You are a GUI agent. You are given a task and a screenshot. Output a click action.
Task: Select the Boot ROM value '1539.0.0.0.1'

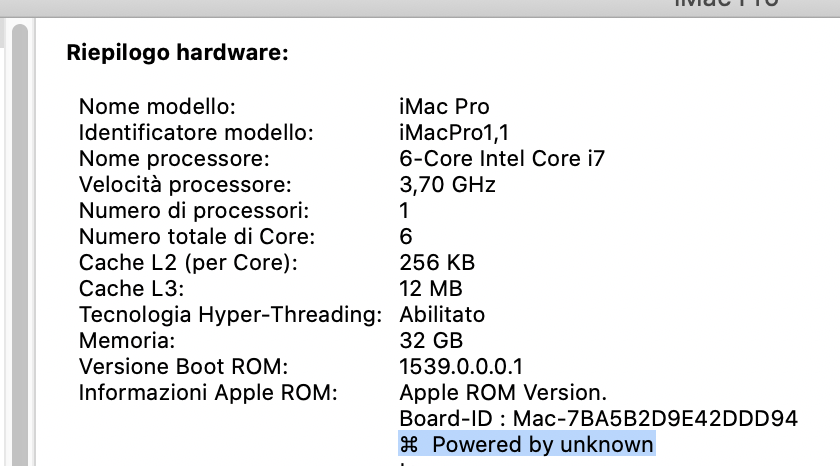(461, 366)
